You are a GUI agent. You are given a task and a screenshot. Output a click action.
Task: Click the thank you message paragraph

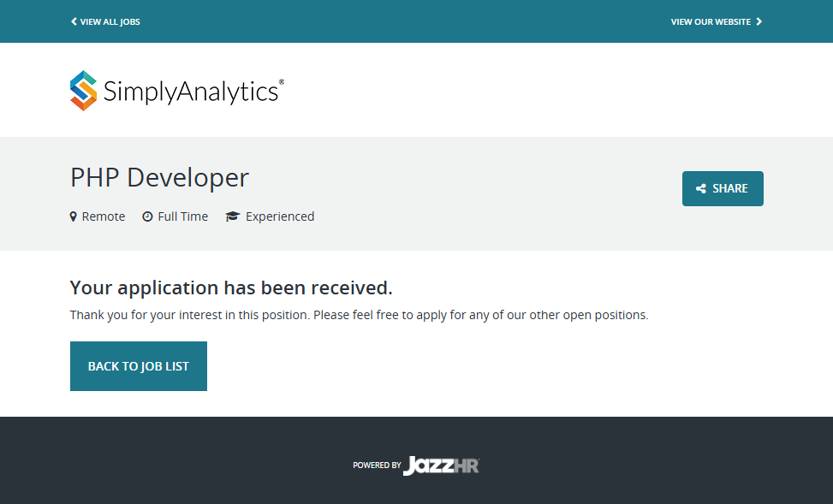[359, 315]
